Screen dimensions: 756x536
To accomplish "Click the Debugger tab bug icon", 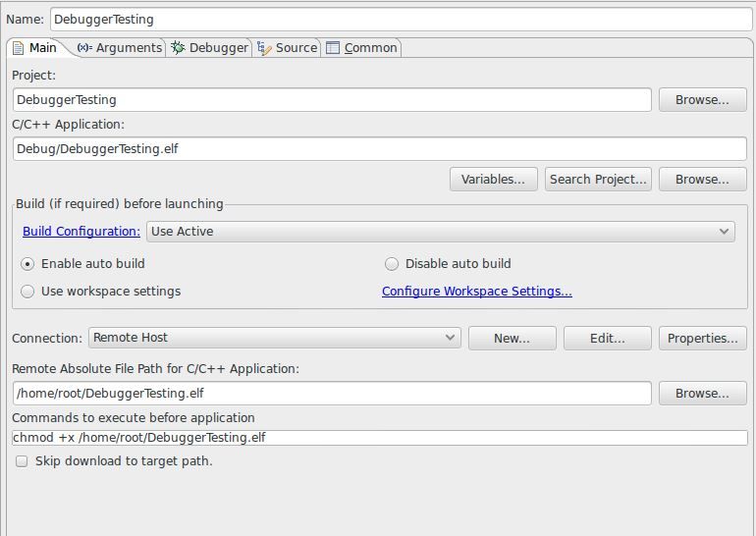I will (x=178, y=47).
